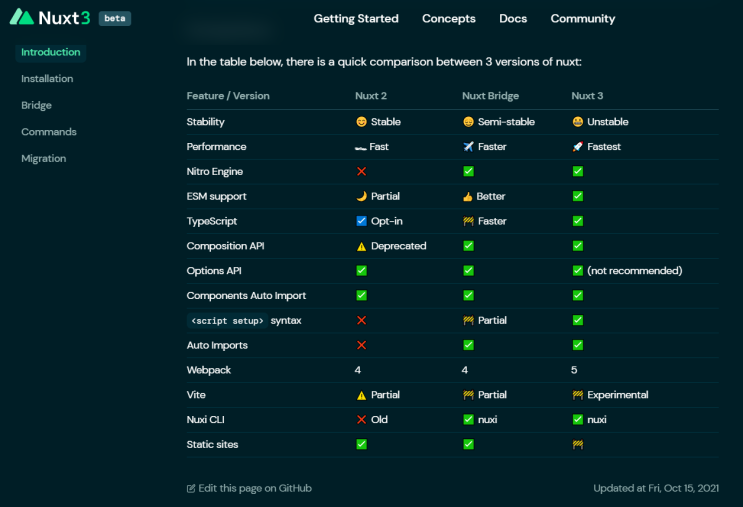Click the <script setup> code label

click(x=227, y=321)
